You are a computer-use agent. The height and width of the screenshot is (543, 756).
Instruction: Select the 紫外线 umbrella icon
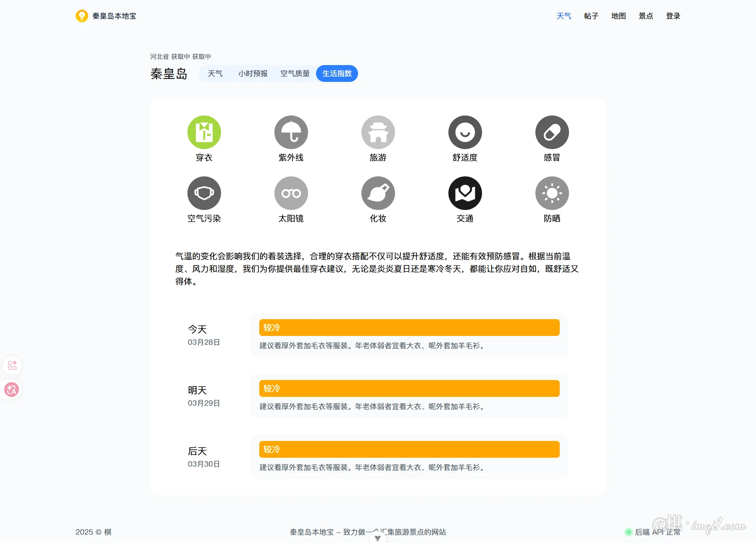click(291, 132)
